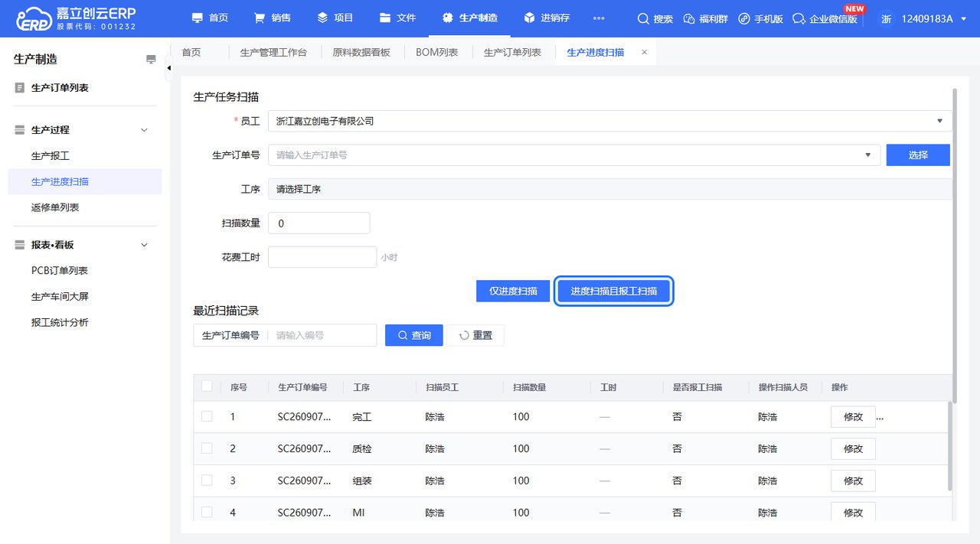
Task: Tick the checkbox for row 1 (完工)
Action: point(207,416)
